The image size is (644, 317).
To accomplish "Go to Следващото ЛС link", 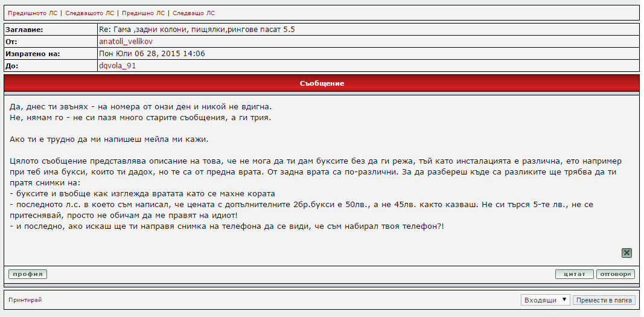I will pos(90,13).
